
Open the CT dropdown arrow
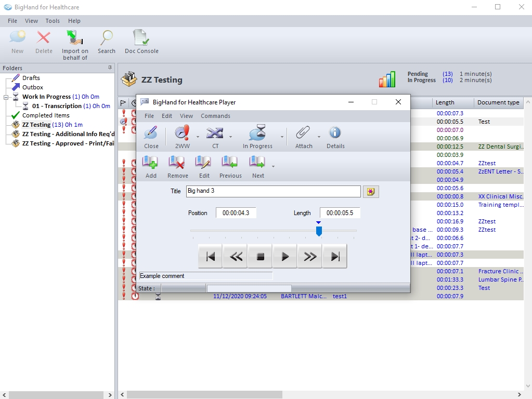click(231, 137)
